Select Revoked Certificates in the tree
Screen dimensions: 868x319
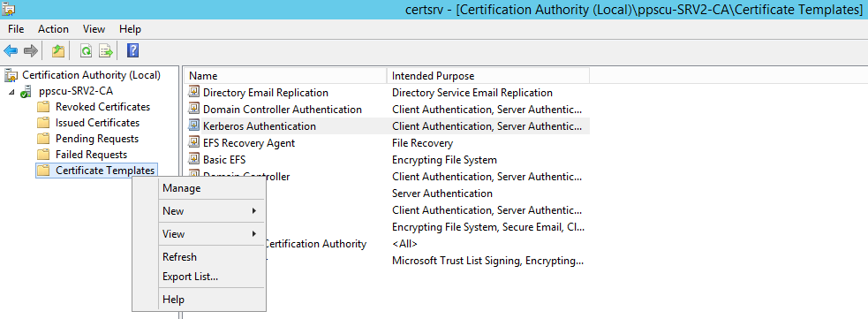(x=103, y=107)
